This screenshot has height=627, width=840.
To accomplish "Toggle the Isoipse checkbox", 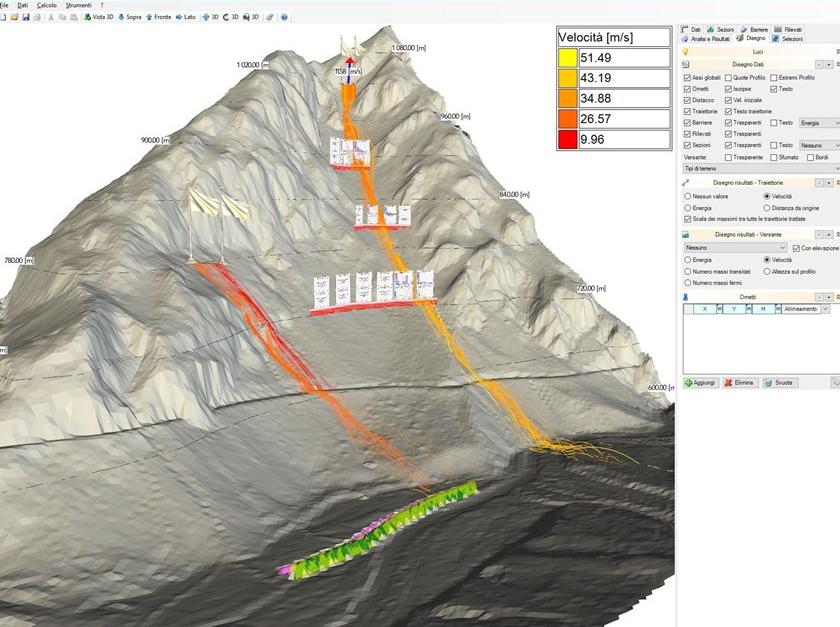I will [728, 89].
